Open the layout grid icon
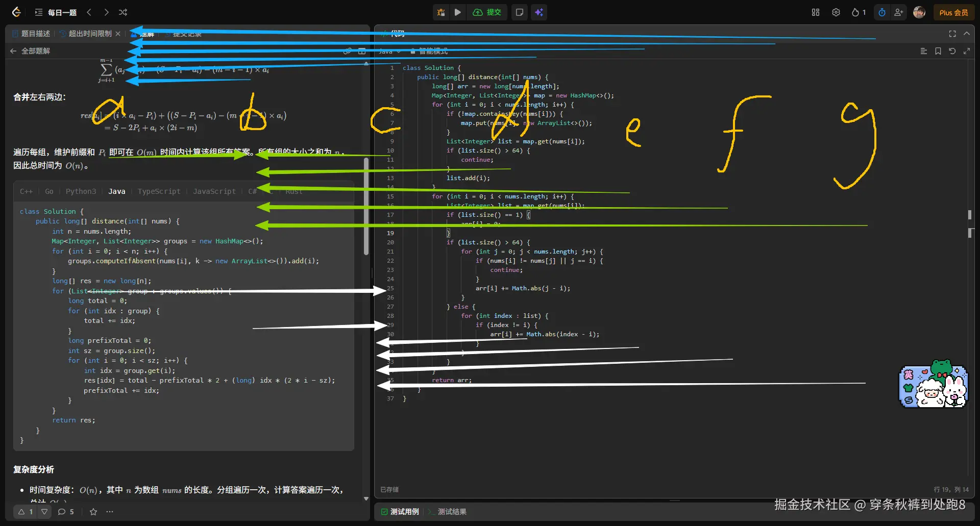Viewport: 980px width, 526px height. pyautogui.click(x=816, y=12)
